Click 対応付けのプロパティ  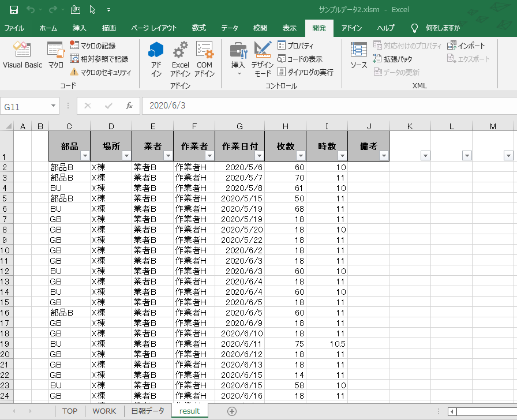407,46
